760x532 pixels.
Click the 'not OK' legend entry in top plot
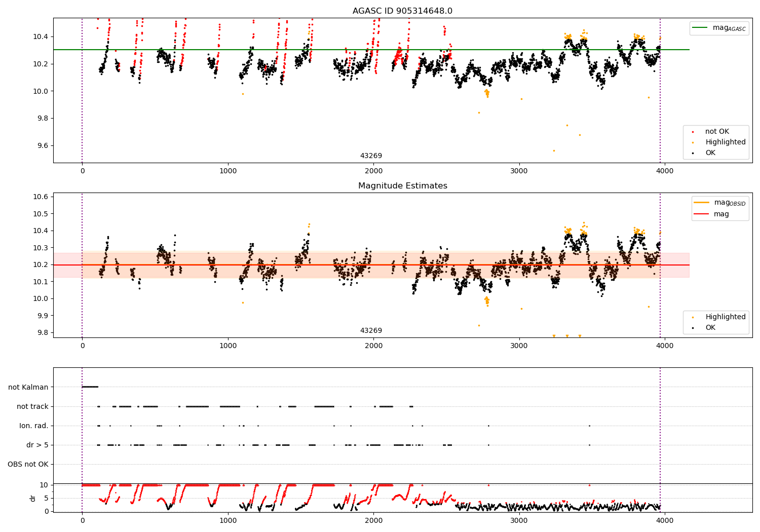click(x=717, y=132)
